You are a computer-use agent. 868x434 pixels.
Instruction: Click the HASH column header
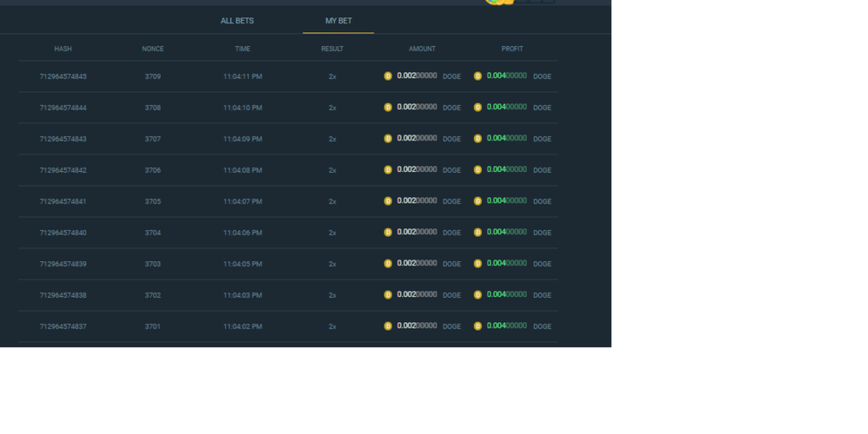click(63, 49)
